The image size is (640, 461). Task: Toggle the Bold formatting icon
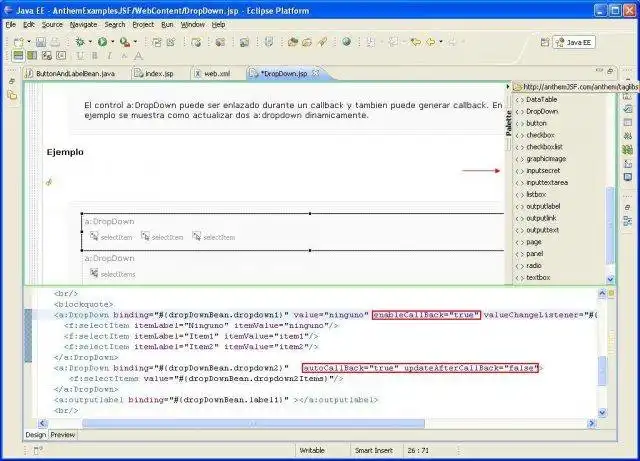click(x=95, y=56)
